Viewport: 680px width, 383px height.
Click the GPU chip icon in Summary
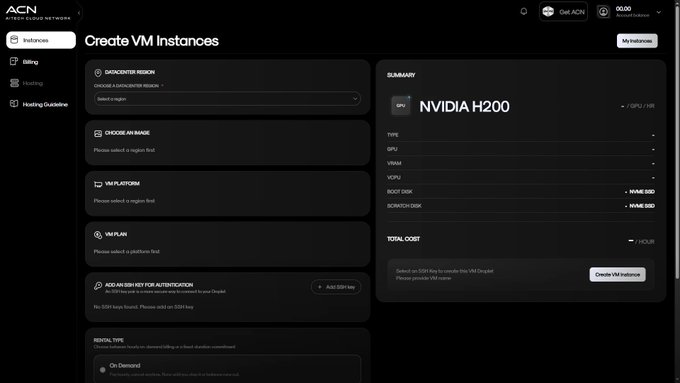click(401, 106)
